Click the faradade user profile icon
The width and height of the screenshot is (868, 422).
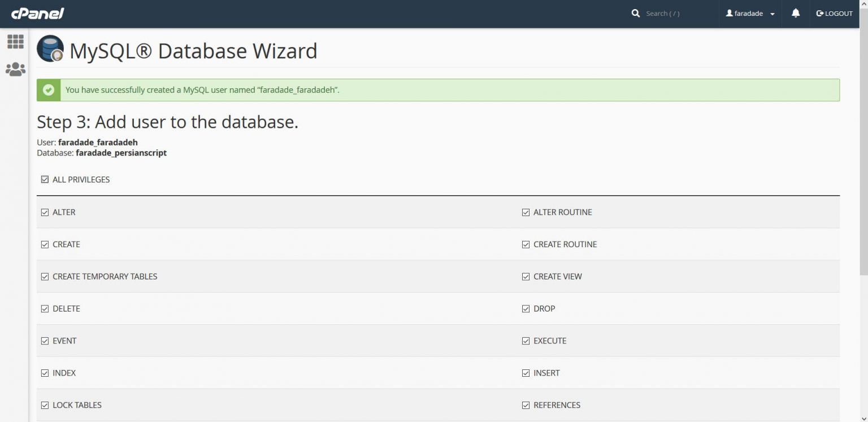(729, 13)
